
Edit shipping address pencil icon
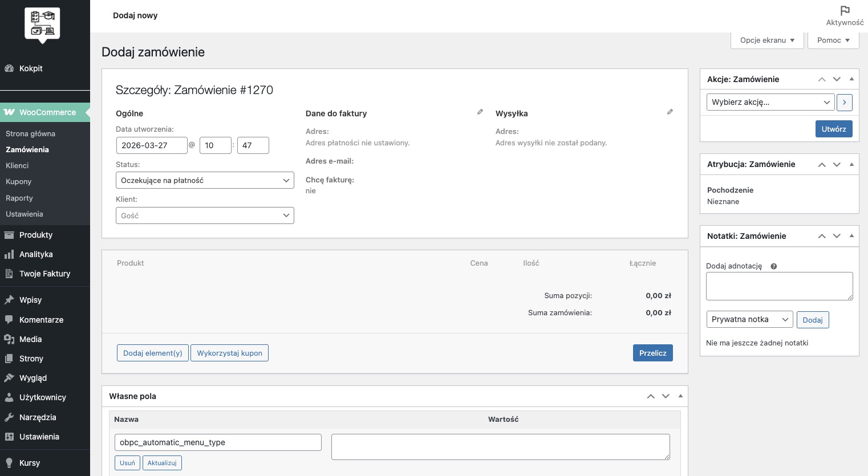(670, 112)
